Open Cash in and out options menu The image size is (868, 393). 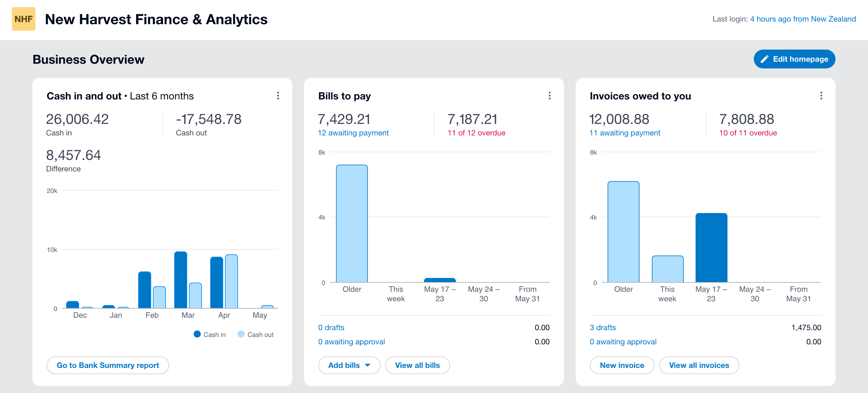pyautogui.click(x=278, y=96)
